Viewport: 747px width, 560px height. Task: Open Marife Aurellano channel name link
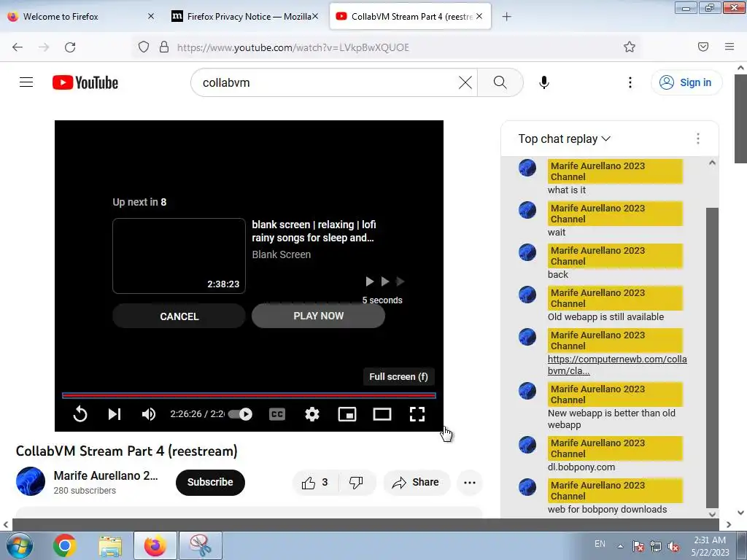tap(106, 475)
